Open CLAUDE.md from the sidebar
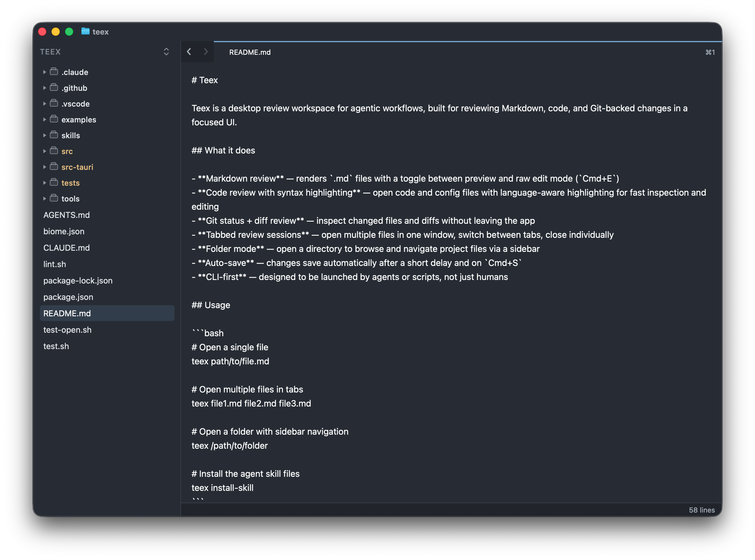 66,248
